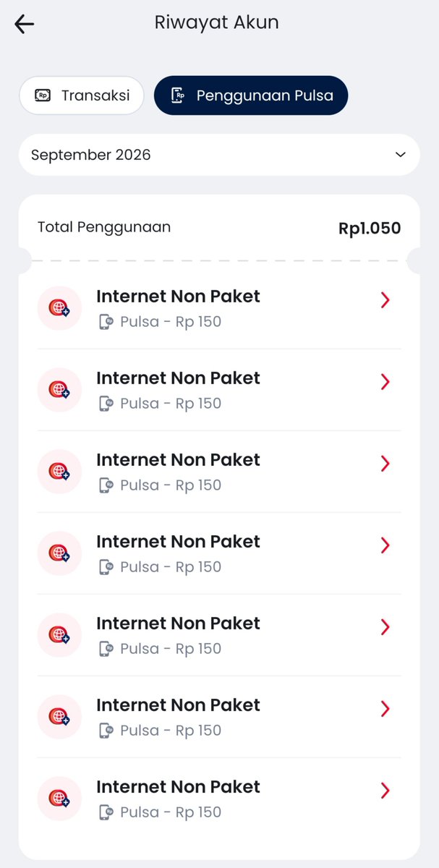
Task: Open last entry details via red chevron
Action: coord(385,791)
